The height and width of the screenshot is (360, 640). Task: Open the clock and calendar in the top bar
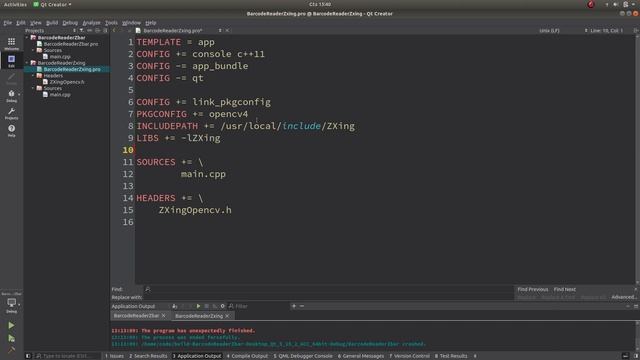click(x=320, y=4)
